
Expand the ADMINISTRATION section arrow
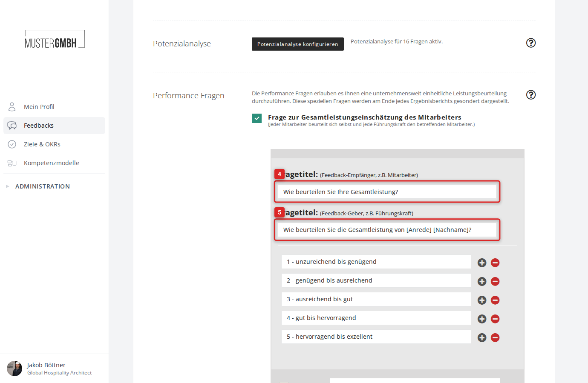[7, 186]
